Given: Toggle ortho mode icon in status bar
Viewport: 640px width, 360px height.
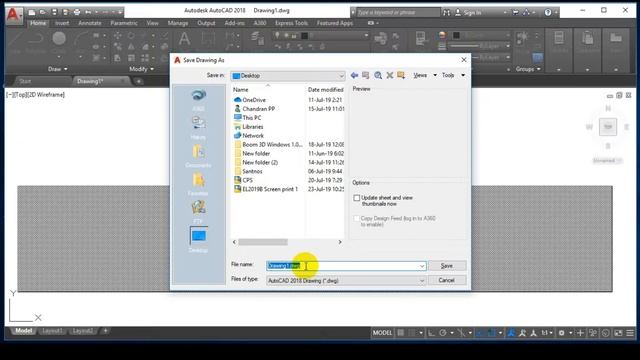Looking at the screenshot, I should click(431, 333).
